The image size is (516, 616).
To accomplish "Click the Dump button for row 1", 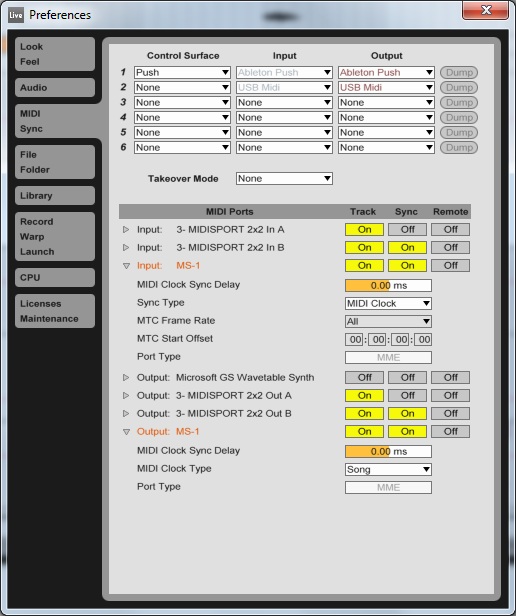I will coord(459,73).
